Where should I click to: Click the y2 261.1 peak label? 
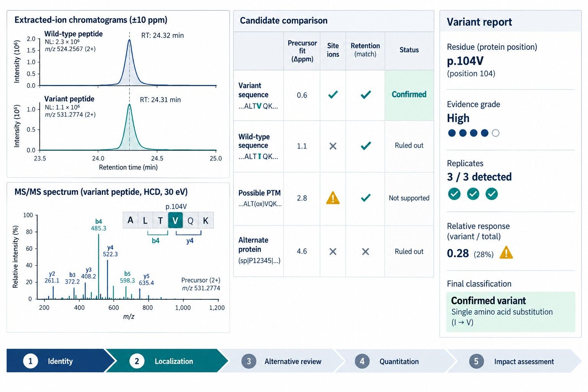coord(52,277)
